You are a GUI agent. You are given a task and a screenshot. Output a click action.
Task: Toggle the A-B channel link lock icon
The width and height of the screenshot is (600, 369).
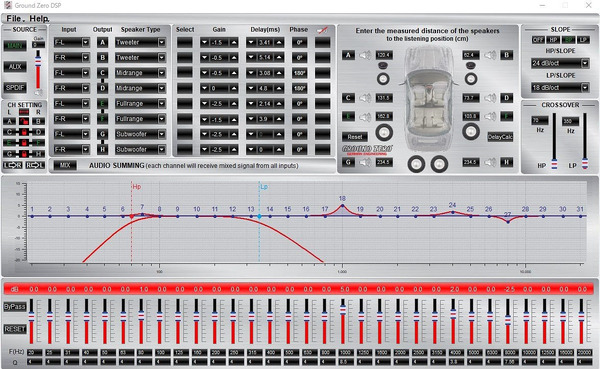click(24, 121)
